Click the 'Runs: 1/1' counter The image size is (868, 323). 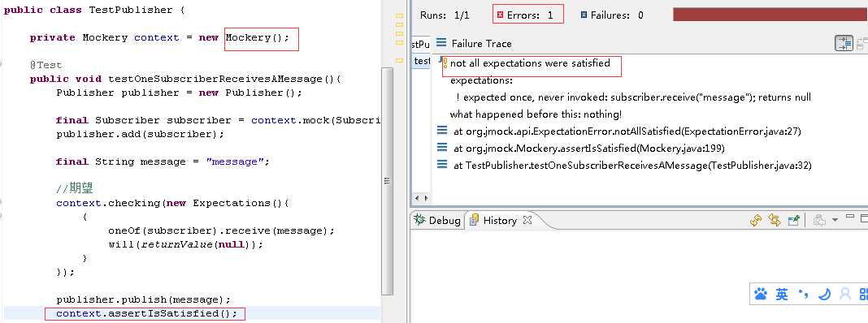click(x=445, y=15)
